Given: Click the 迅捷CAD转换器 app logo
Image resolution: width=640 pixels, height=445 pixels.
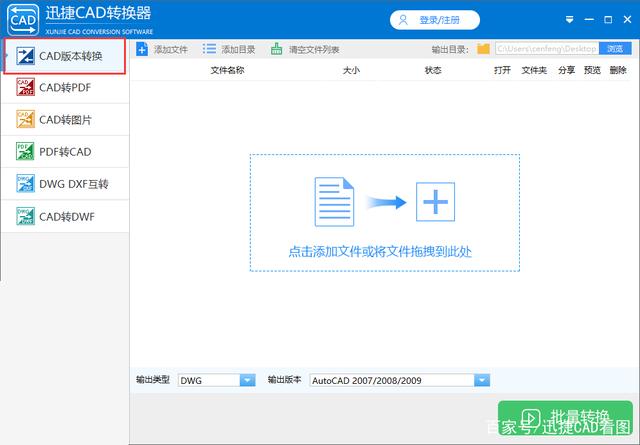Looking at the screenshot, I should pos(23,20).
